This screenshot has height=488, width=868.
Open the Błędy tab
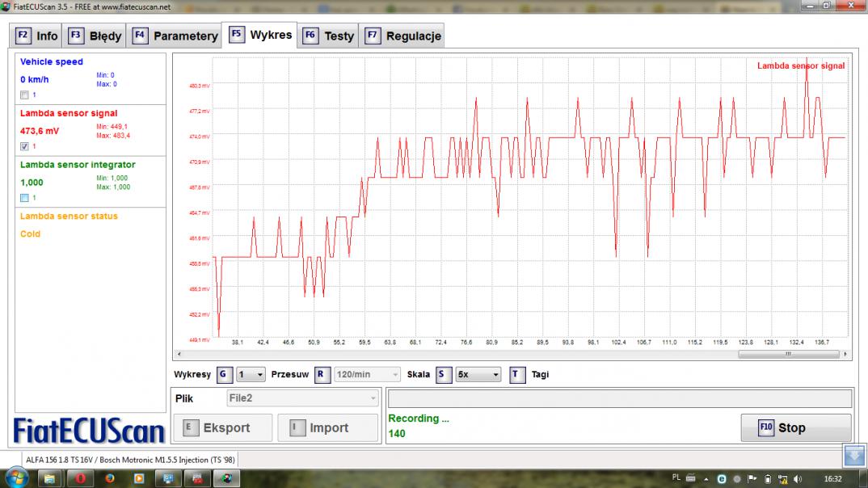tap(95, 36)
